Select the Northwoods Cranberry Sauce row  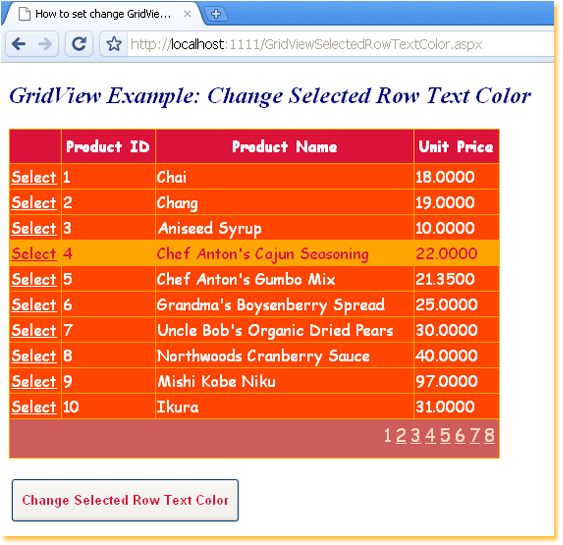pos(34,355)
